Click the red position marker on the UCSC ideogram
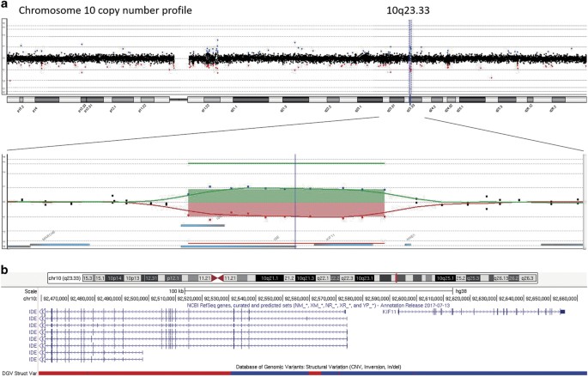This screenshot has width=588, height=377. tap(396, 278)
